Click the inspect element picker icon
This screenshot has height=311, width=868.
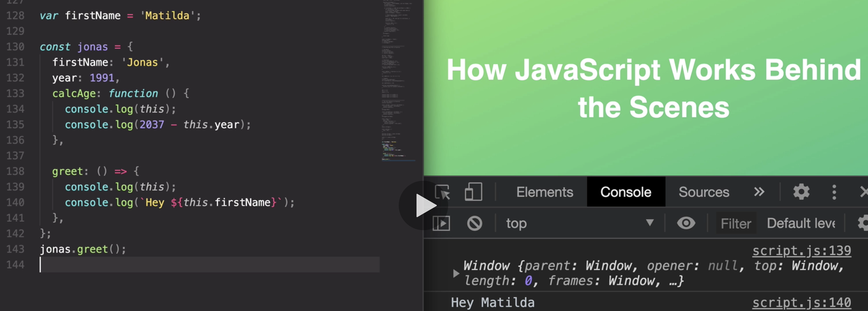(x=442, y=192)
